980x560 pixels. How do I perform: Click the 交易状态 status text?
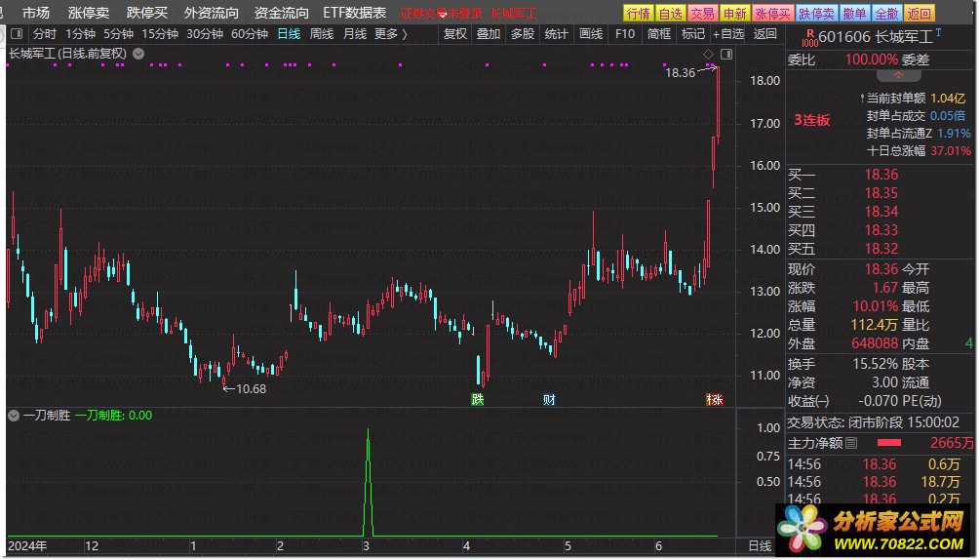tap(873, 422)
